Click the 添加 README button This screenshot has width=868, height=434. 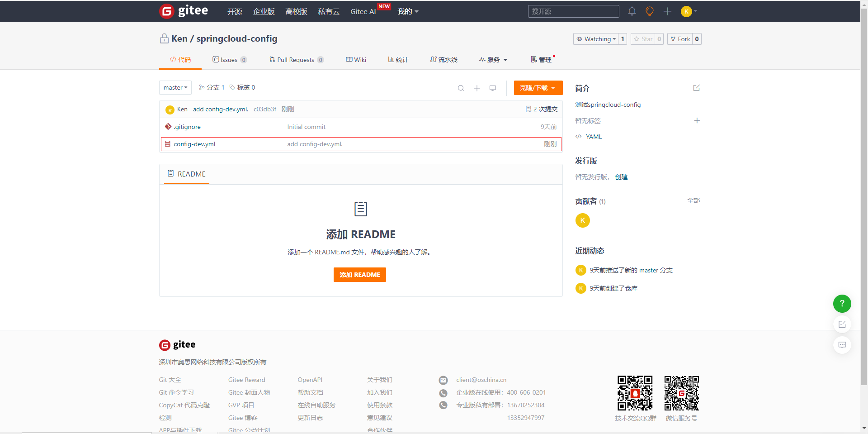tap(360, 275)
